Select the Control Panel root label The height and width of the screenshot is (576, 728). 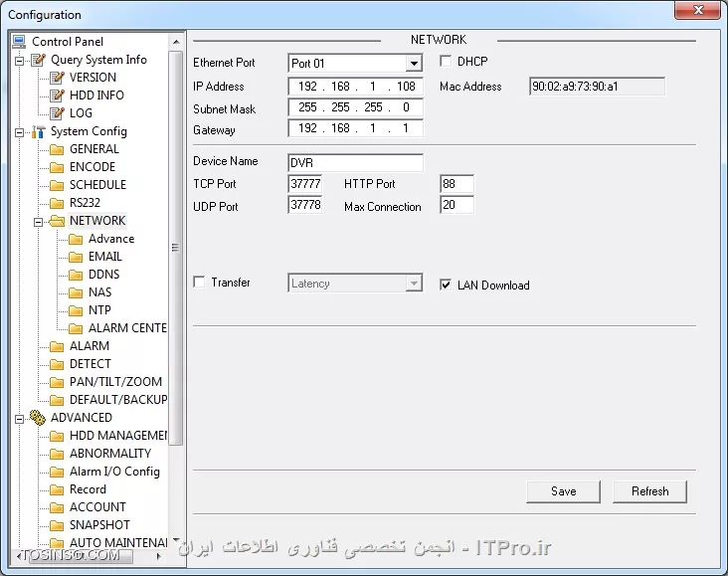click(x=68, y=42)
